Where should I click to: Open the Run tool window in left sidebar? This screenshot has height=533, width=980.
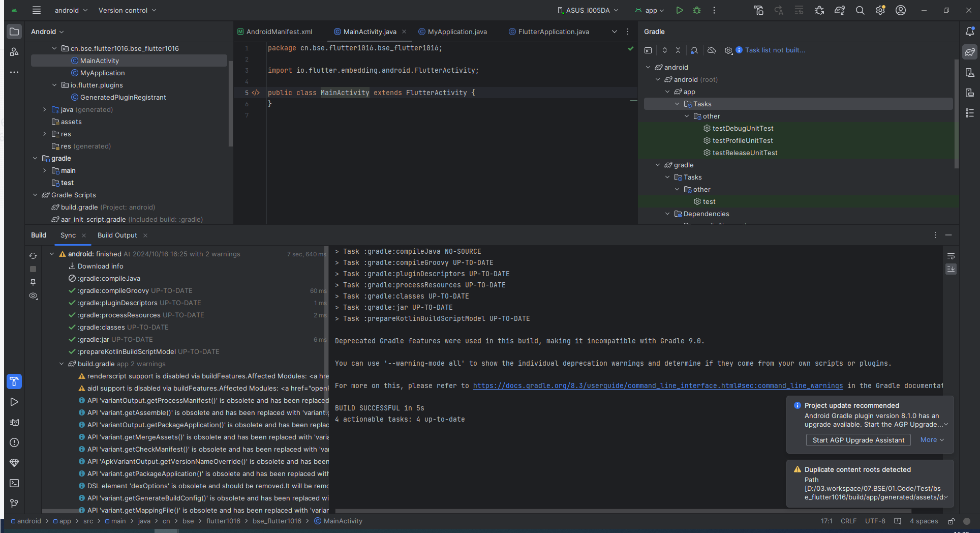(x=14, y=402)
